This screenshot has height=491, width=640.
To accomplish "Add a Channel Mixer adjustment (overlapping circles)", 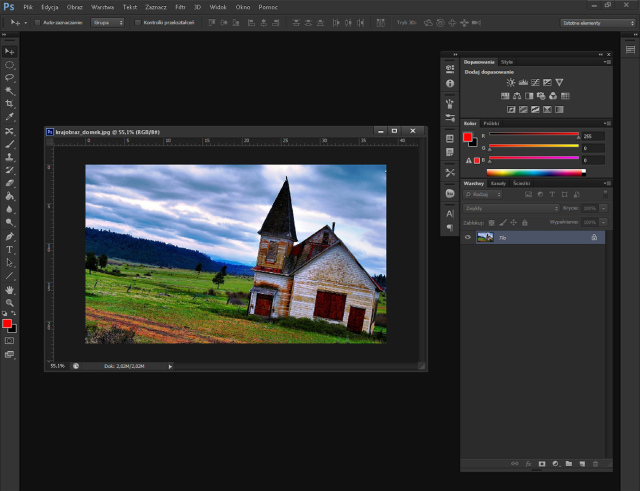I will tap(553, 96).
